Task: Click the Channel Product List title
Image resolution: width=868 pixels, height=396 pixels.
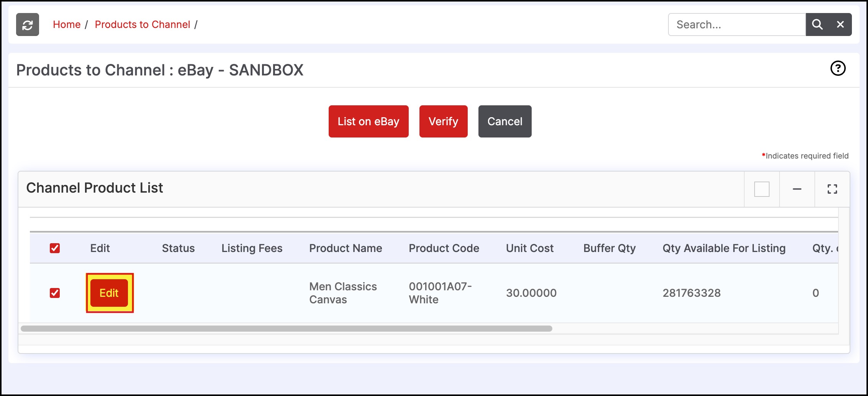Action: (x=95, y=188)
